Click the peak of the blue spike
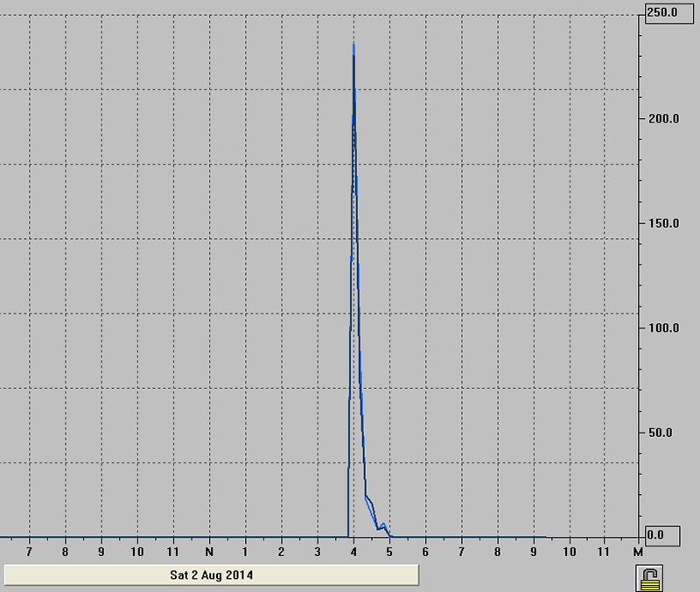Viewport: 700px width, 592px height. point(353,45)
